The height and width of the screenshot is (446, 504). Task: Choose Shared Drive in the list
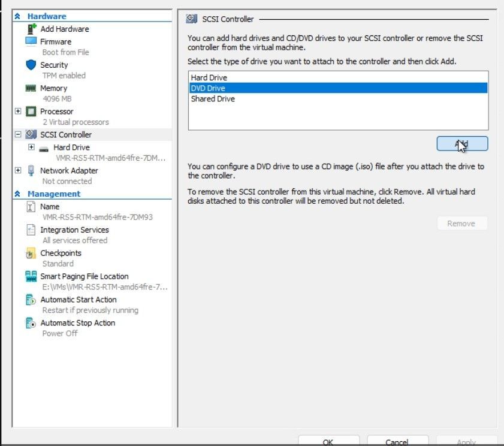coord(338,99)
